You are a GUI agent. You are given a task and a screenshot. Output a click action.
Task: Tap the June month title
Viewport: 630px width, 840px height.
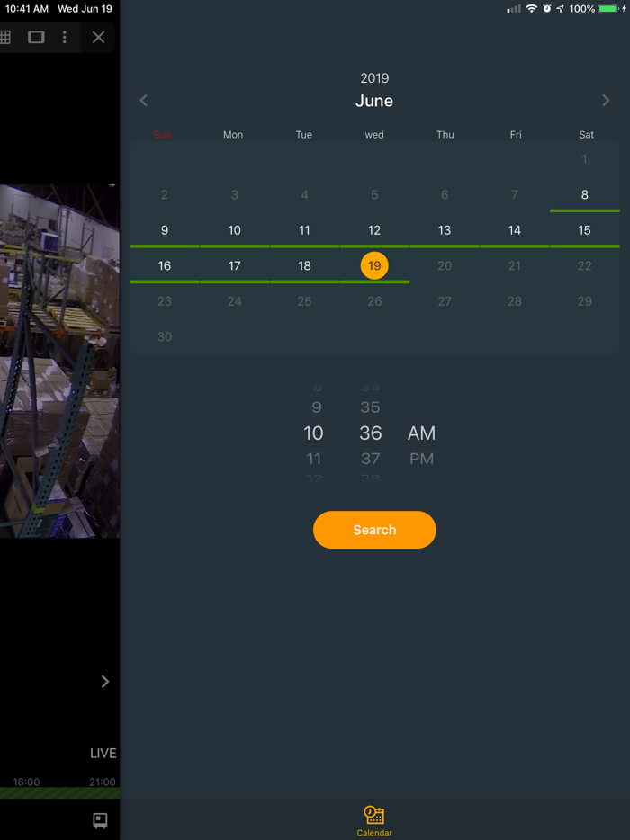pos(374,101)
